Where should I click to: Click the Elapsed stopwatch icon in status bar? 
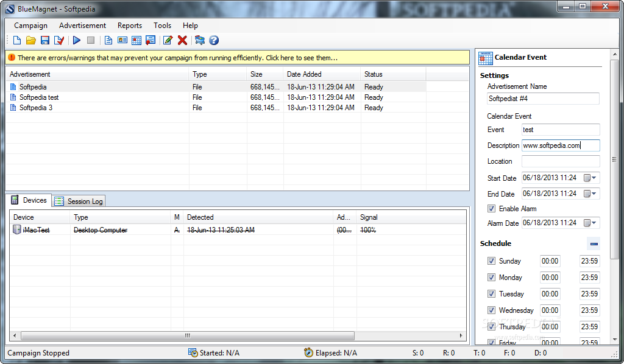coord(308,352)
